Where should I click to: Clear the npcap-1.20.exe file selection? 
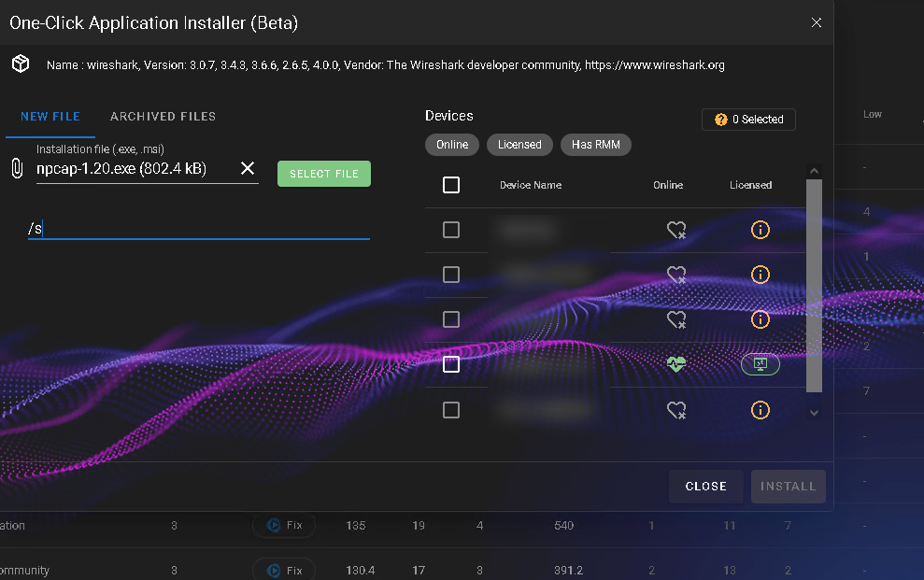(248, 168)
